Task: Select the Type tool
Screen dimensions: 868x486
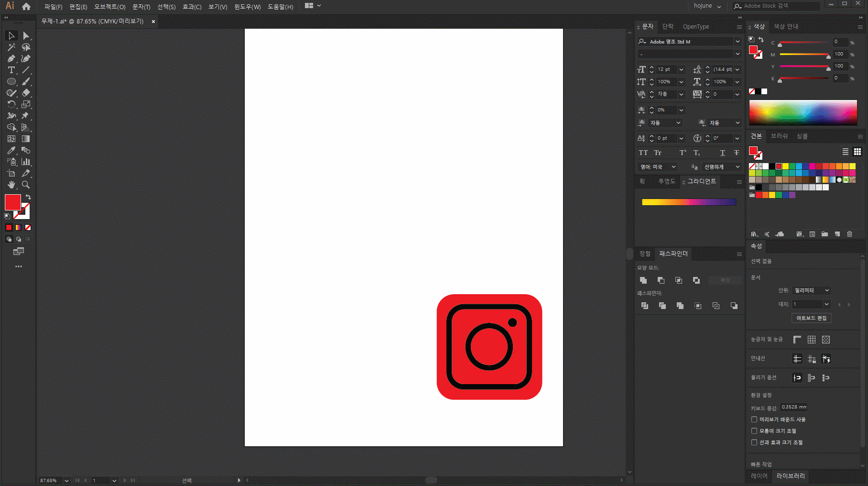Action: [x=11, y=70]
